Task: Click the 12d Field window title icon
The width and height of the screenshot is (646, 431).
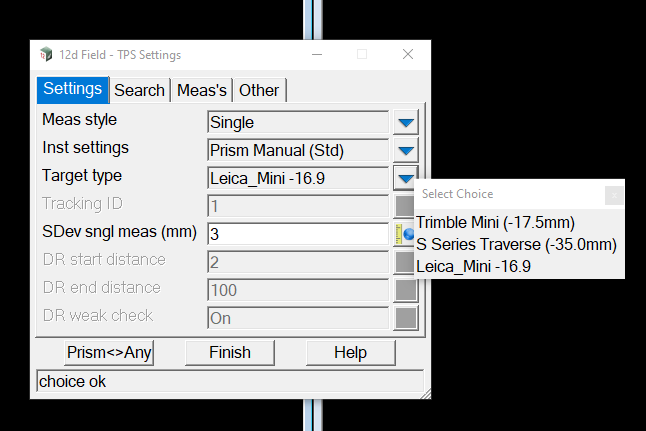Action: click(x=45, y=55)
